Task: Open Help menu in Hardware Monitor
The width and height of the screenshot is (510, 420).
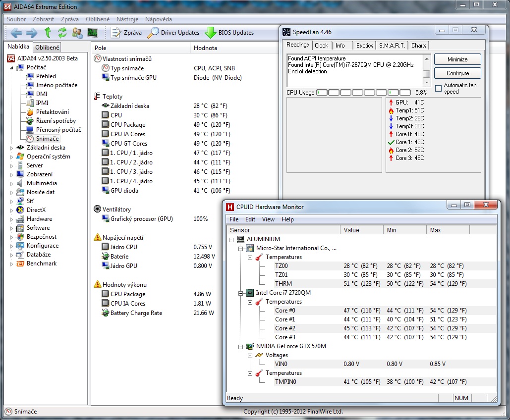Action: tap(287, 219)
